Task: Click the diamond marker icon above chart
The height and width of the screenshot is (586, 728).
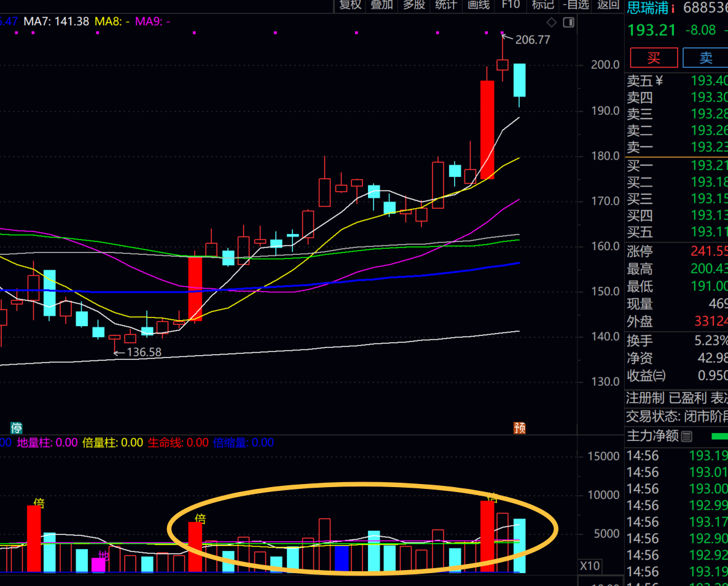Action: pyautogui.click(x=551, y=23)
